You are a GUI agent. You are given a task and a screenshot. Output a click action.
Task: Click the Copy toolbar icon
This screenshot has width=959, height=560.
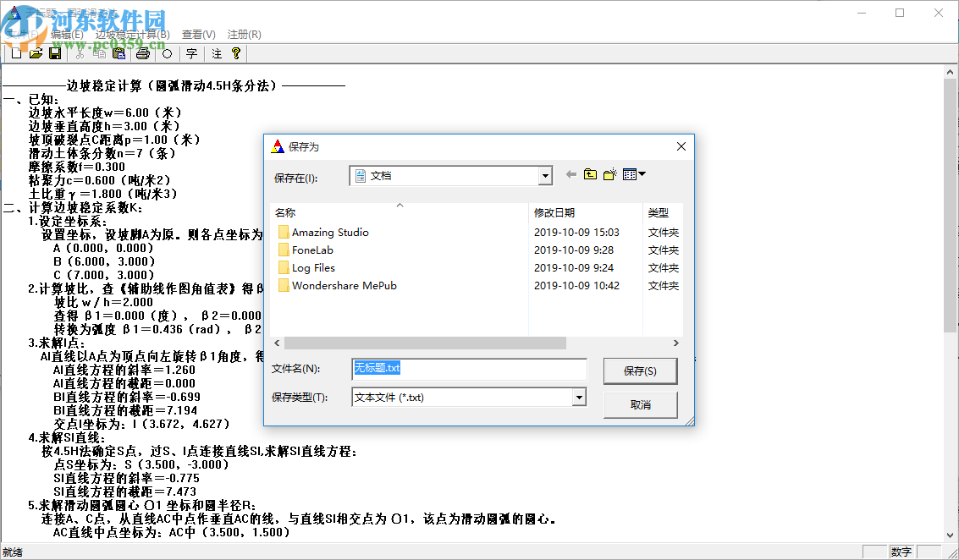pos(99,54)
